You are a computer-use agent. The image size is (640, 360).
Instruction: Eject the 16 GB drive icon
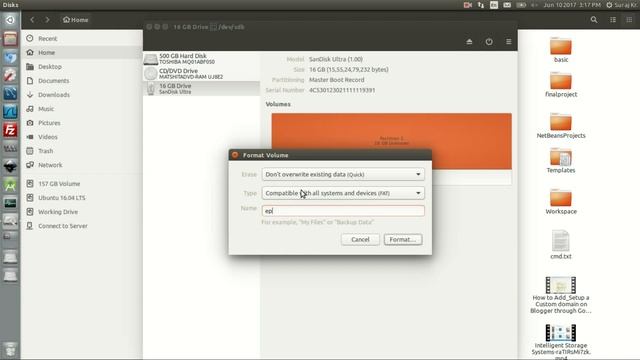(469, 42)
